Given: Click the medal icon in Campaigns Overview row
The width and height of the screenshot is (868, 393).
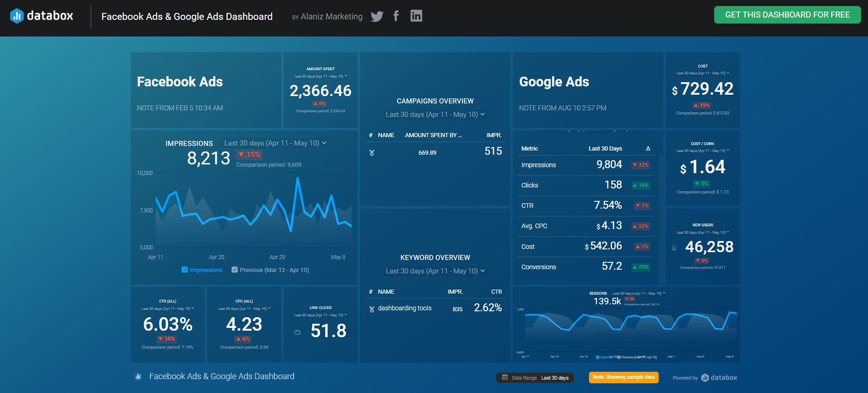Looking at the screenshot, I should pos(372,153).
